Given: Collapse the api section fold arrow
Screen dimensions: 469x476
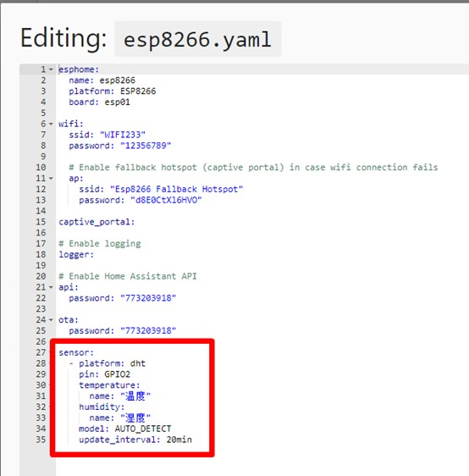Looking at the screenshot, I should point(51,287).
